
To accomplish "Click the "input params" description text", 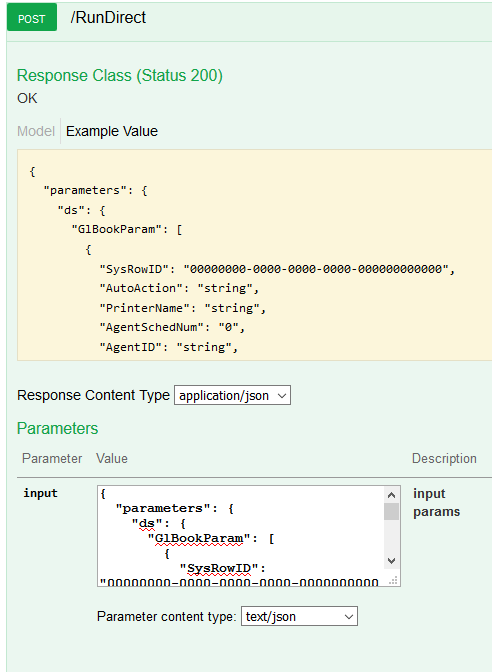I will pyautogui.click(x=436, y=503).
